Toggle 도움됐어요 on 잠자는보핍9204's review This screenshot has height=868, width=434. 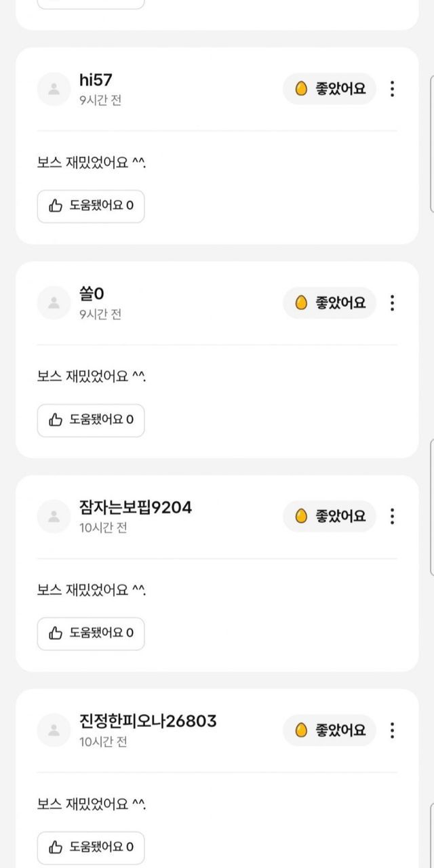(91, 633)
